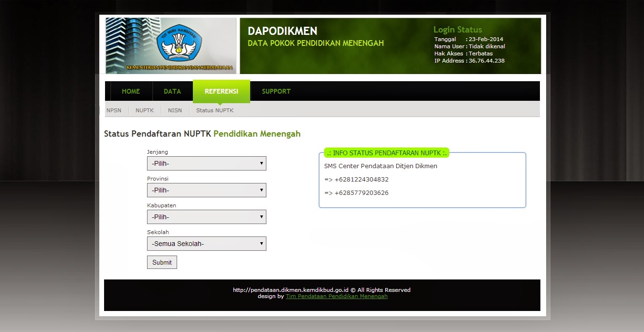Click the Sekolah field label

click(x=158, y=232)
